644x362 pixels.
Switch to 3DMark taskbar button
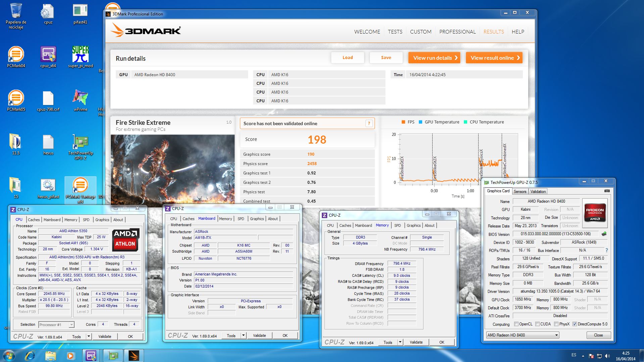(134, 356)
